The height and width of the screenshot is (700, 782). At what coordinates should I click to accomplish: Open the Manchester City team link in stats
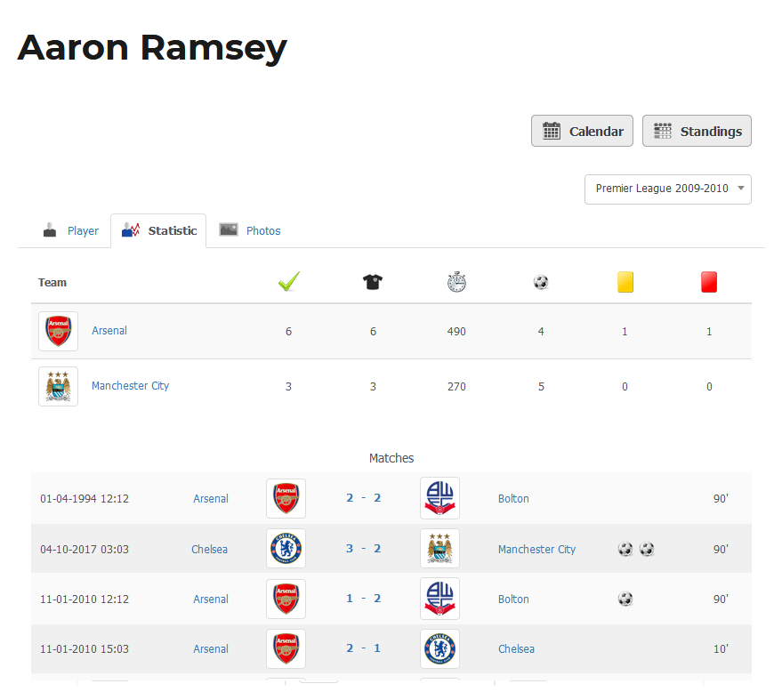click(130, 386)
